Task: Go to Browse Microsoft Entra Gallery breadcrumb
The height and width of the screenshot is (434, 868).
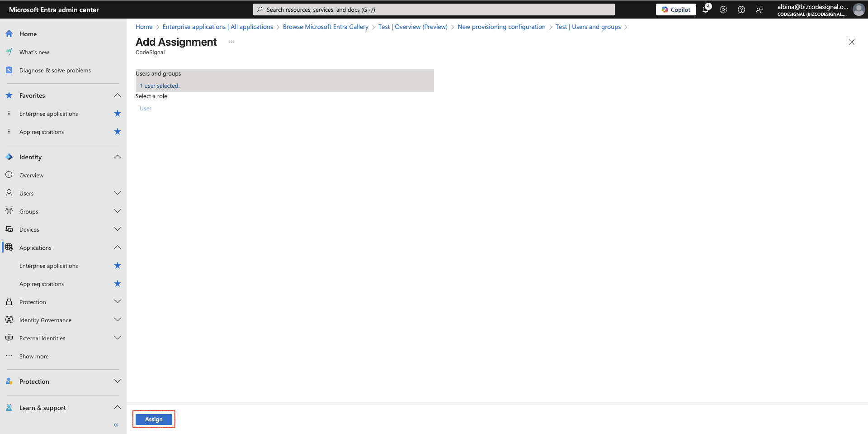Action: [325, 27]
